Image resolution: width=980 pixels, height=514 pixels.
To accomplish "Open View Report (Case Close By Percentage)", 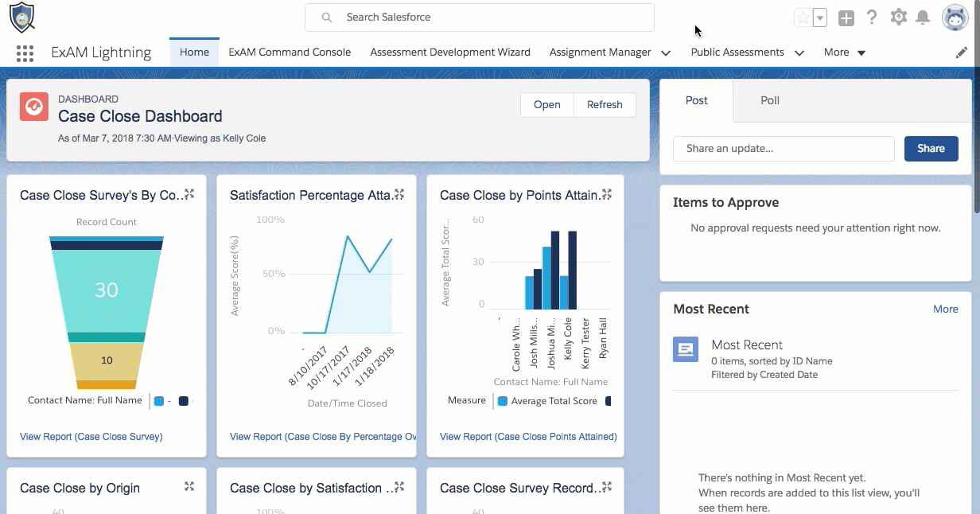I will click(323, 437).
